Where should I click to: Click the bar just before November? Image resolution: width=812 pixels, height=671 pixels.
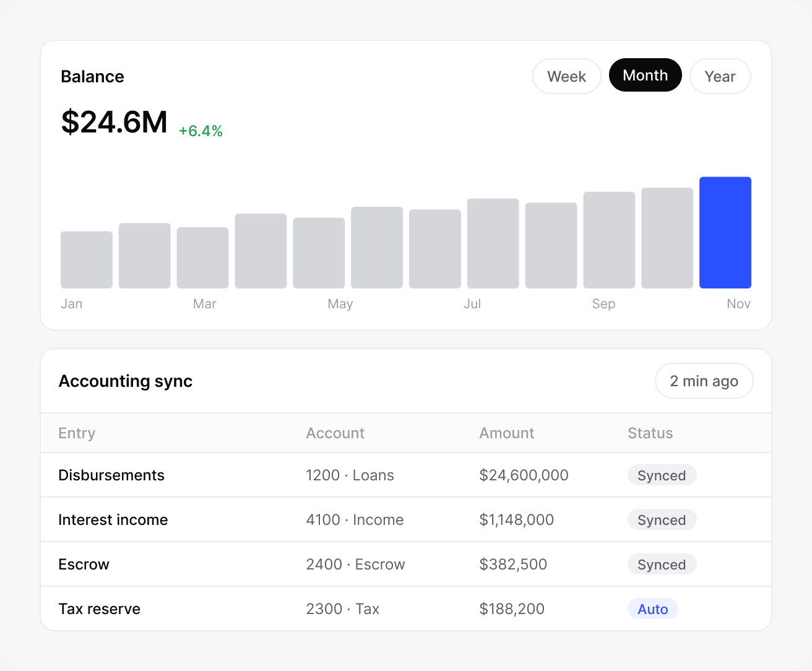click(667, 238)
